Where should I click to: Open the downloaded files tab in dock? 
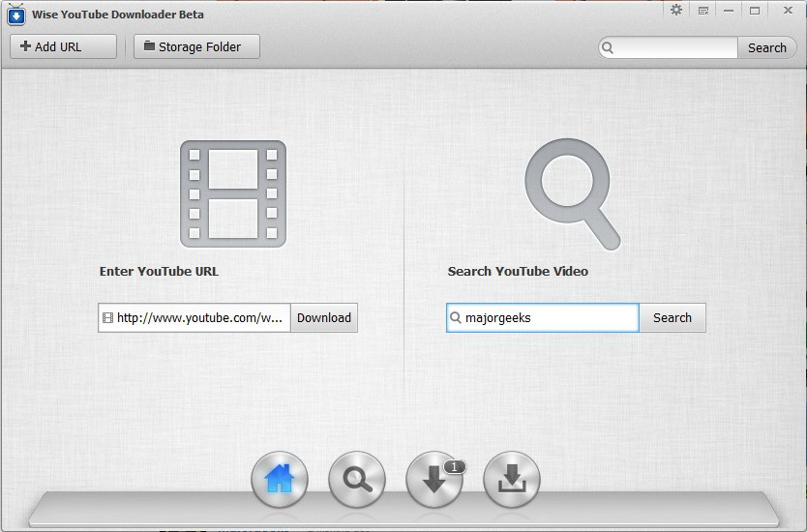[x=512, y=480]
